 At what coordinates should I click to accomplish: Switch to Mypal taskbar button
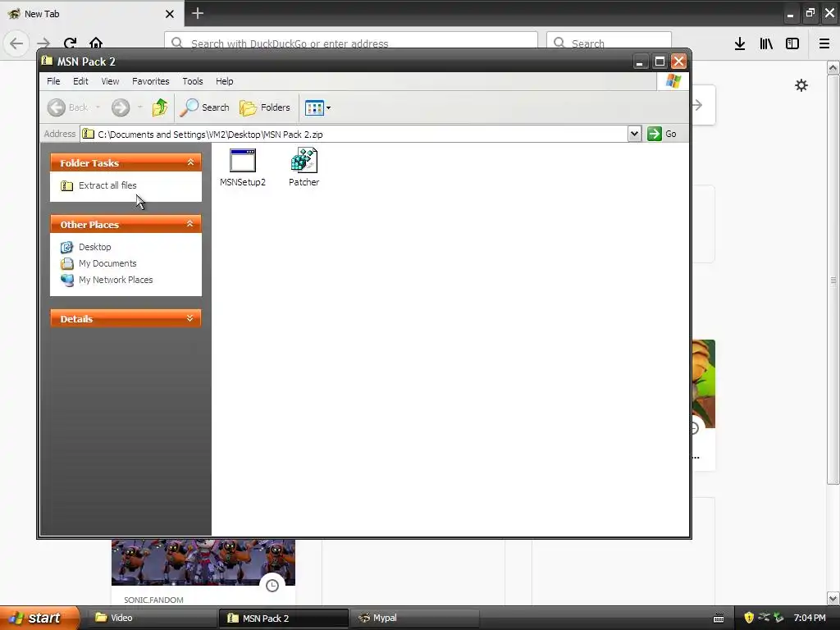point(413,618)
